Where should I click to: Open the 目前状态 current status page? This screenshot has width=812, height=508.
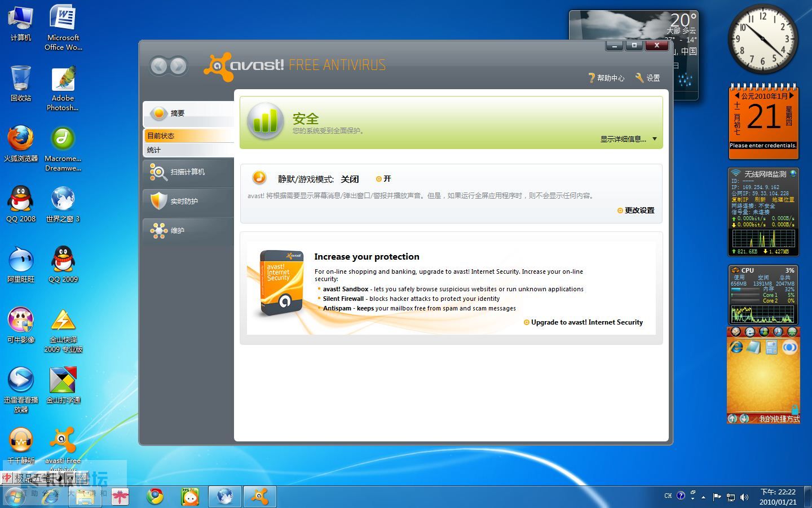(188, 135)
